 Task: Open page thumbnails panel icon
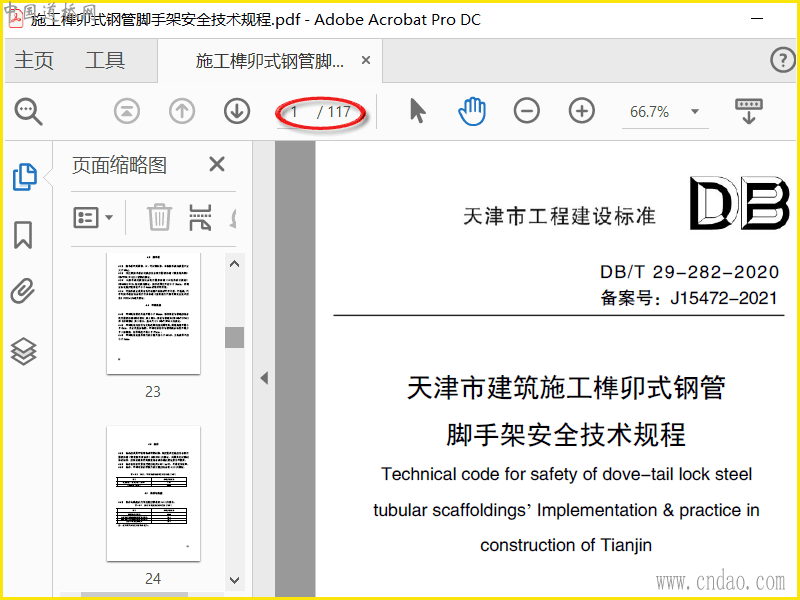coord(24,177)
